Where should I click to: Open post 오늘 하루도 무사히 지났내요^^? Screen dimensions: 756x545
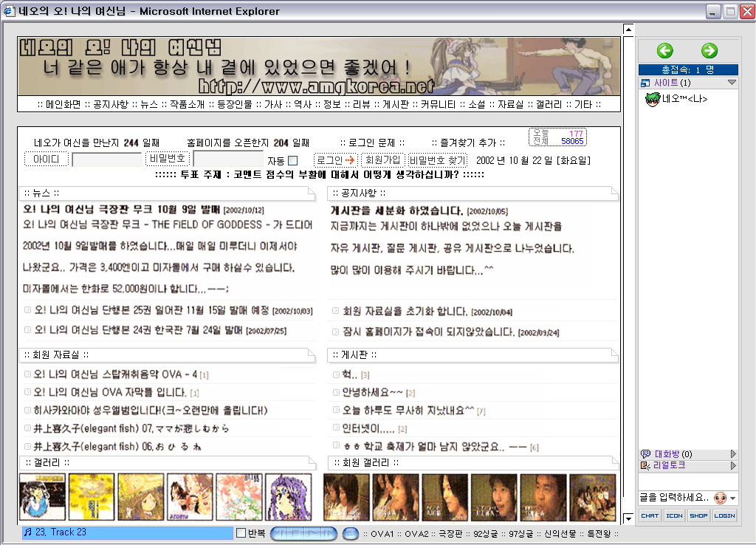408,411
